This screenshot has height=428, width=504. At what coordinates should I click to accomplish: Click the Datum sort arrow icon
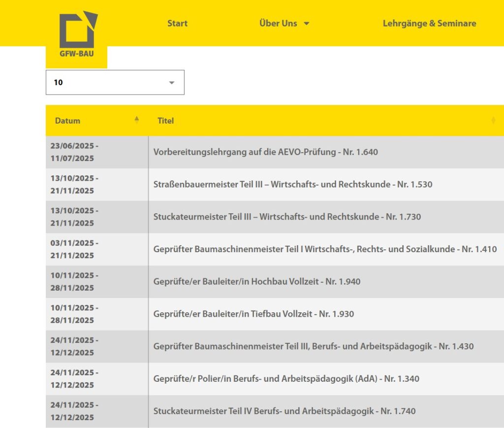(x=137, y=120)
